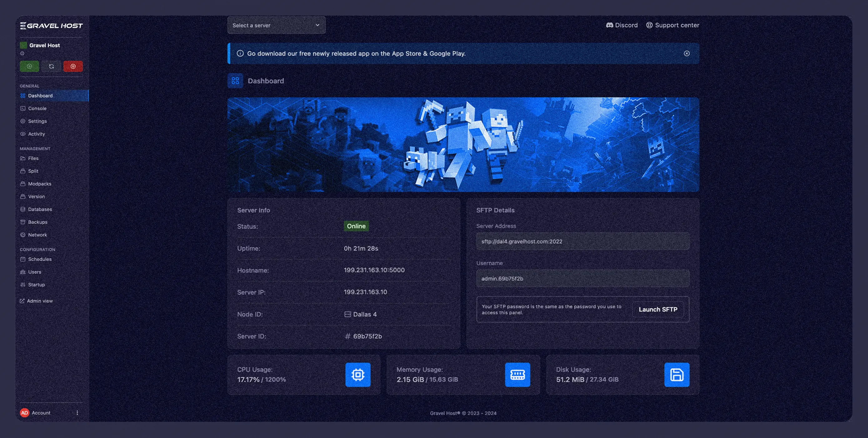Click the Admin view link

click(x=37, y=301)
